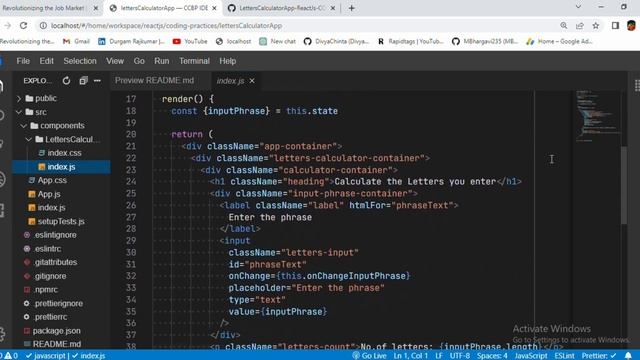Open browser side panel
Screen dimensions: 640x360
(x=615, y=26)
